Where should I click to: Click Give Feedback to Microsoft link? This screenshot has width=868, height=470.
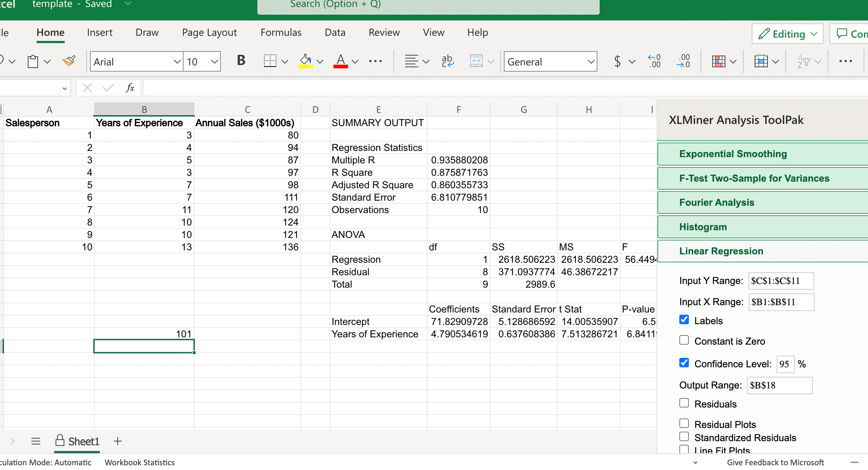(775, 462)
